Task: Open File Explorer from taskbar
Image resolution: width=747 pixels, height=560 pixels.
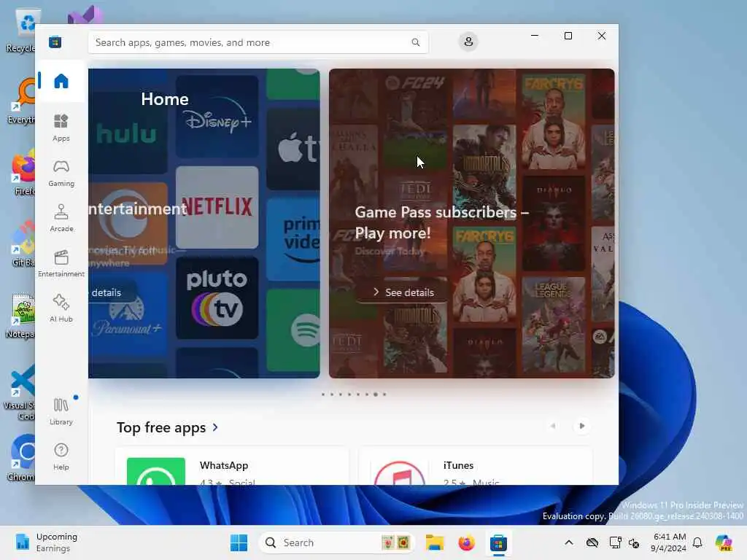Action: click(435, 542)
